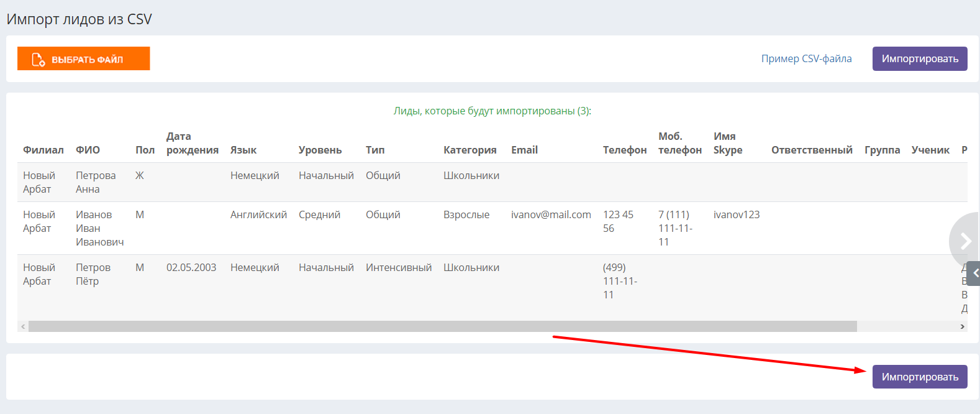Click the 'Ученик' column header
The image size is (980, 414).
tap(930, 150)
